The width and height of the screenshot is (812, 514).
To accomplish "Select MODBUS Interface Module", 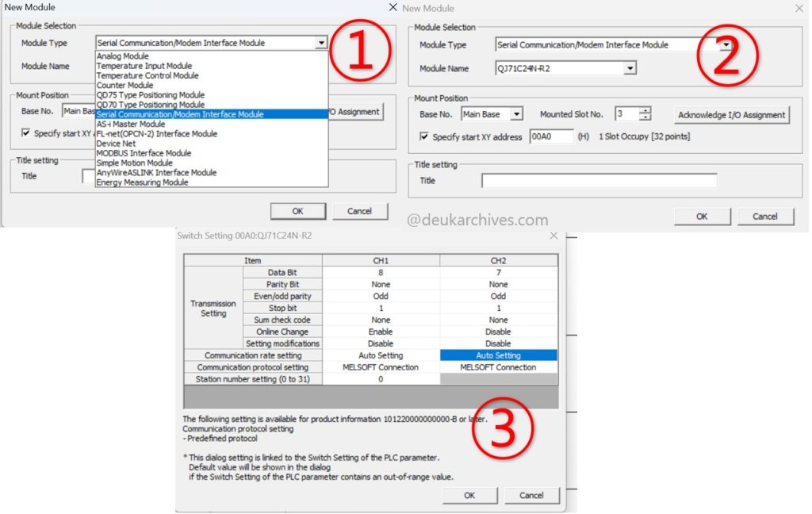I will click(212, 153).
